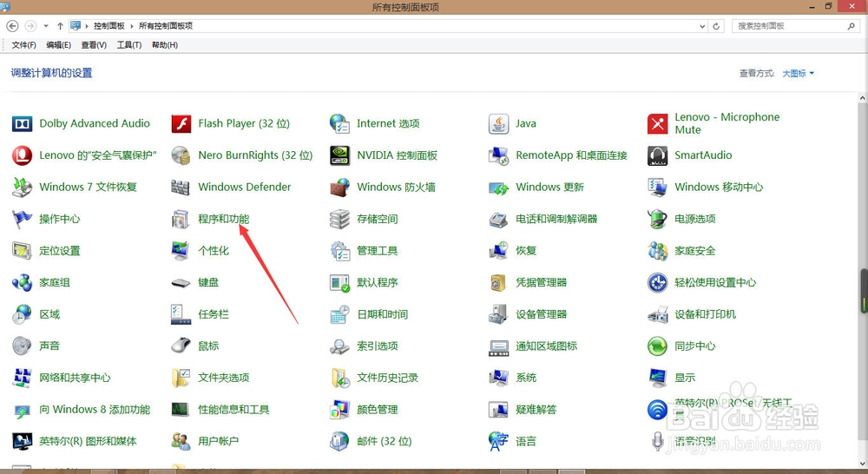Expand the address bar history dropdown arrow

pyautogui.click(x=702, y=26)
